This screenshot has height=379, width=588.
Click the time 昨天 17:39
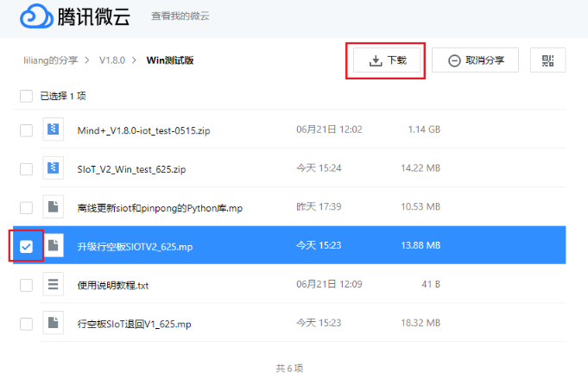pos(319,206)
